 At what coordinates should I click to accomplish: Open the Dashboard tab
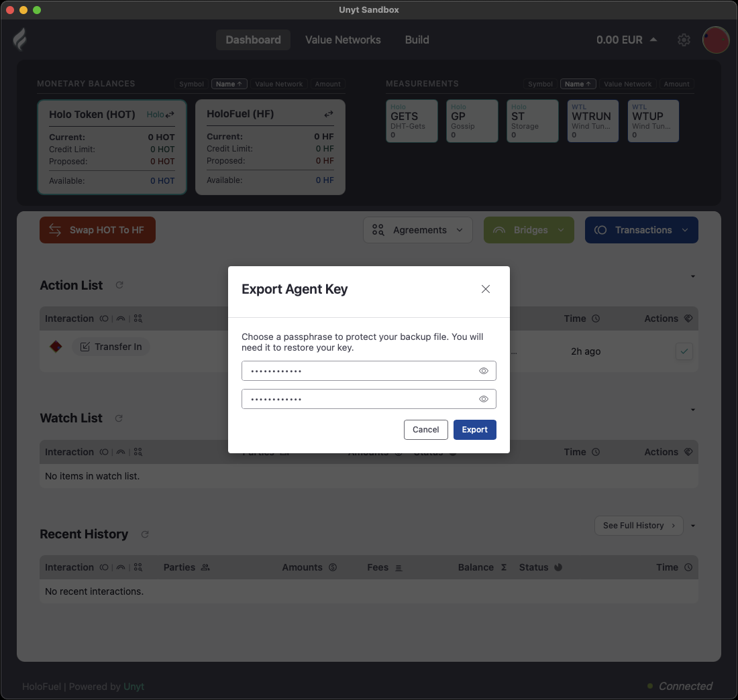253,40
